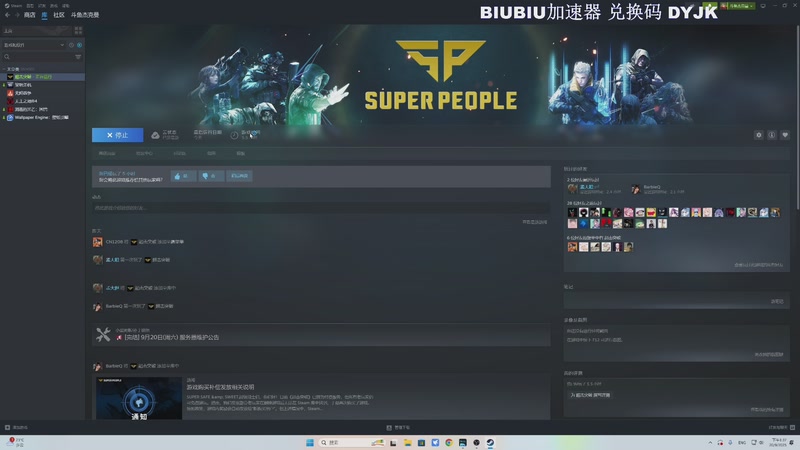Click the playtime clock icon

point(234,135)
